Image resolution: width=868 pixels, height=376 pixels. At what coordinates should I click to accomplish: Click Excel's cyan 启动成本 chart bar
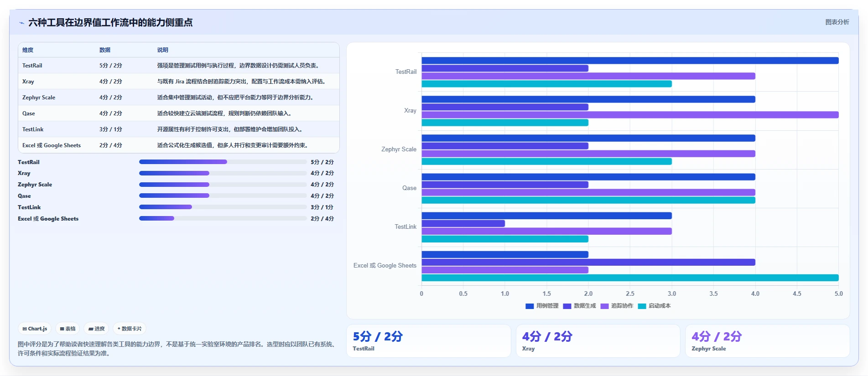coord(630,278)
